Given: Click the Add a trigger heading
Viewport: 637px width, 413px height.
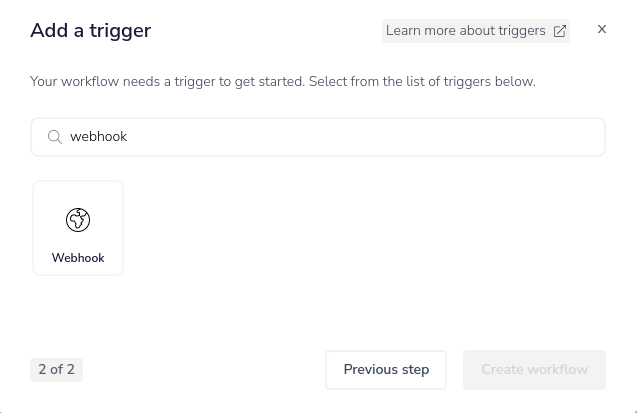Looking at the screenshot, I should (91, 31).
